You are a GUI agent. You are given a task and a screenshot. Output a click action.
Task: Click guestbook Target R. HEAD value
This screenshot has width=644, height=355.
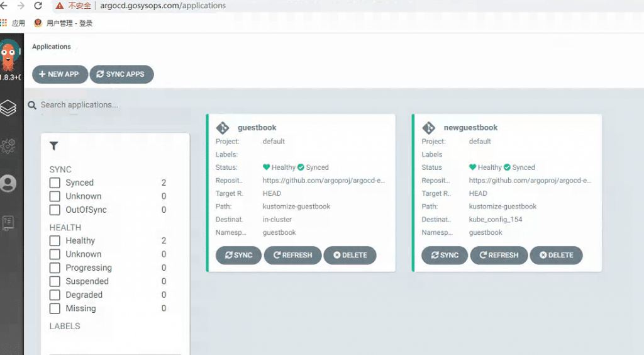272,193
